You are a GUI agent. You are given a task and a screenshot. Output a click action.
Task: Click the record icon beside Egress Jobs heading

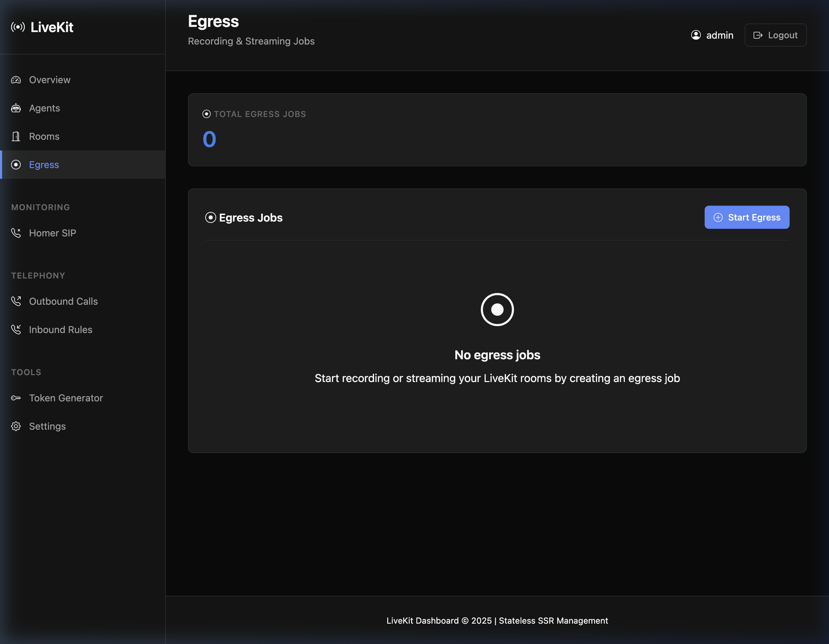pyautogui.click(x=210, y=218)
